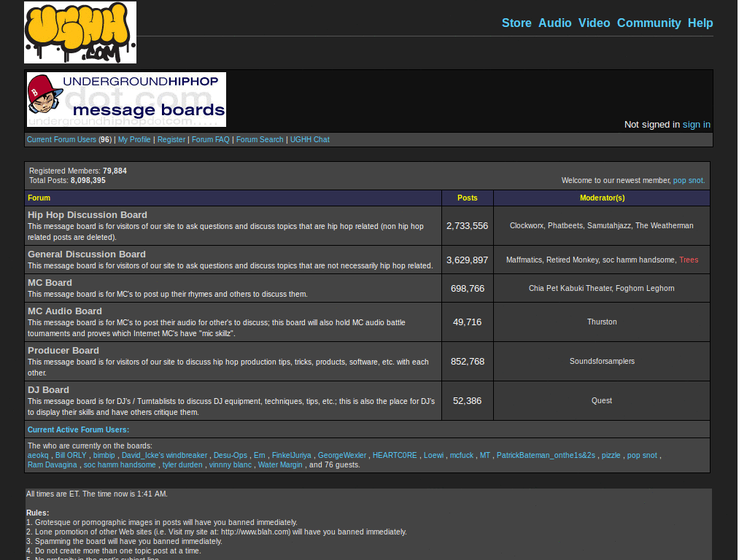View active user pizzle
This screenshot has height=560, width=747.
[611, 455]
